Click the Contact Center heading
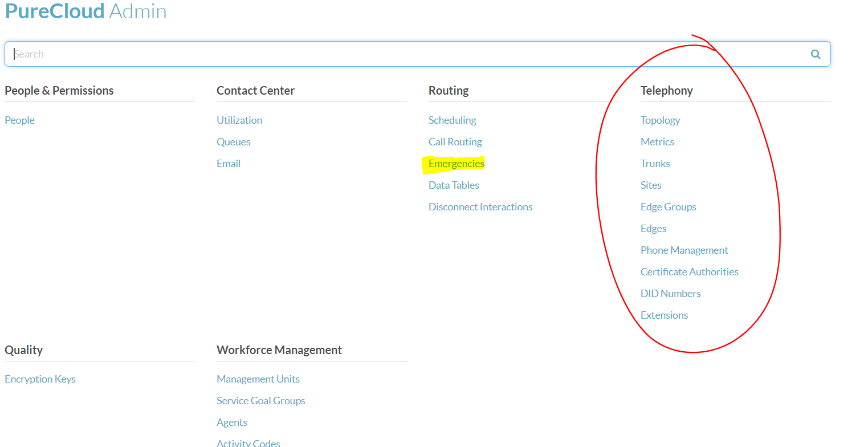 [256, 91]
